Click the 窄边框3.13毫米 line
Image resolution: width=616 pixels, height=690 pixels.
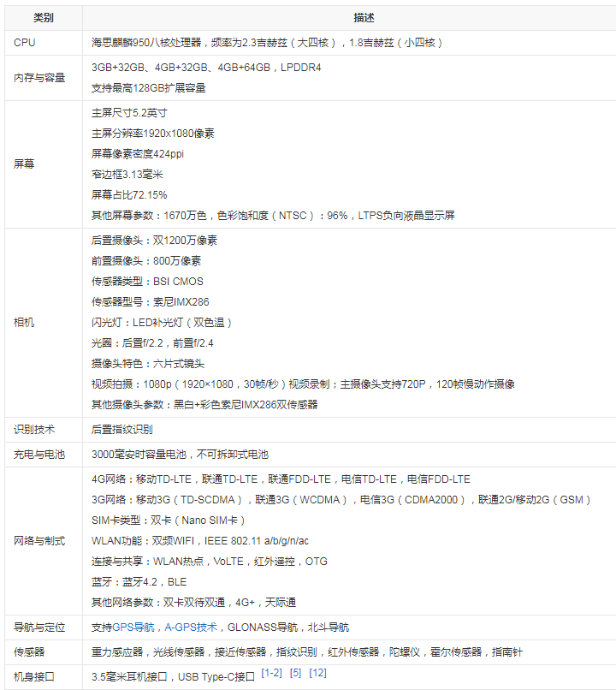(x=127, y=175)
